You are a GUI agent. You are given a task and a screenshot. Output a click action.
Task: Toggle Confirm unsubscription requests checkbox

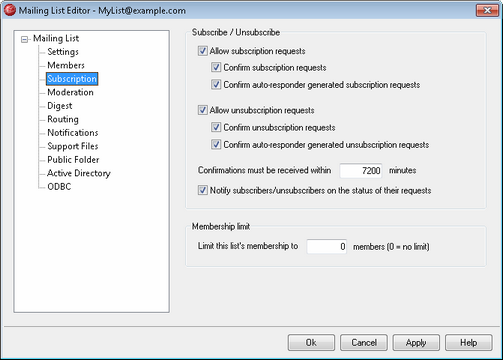pos(216,127)
